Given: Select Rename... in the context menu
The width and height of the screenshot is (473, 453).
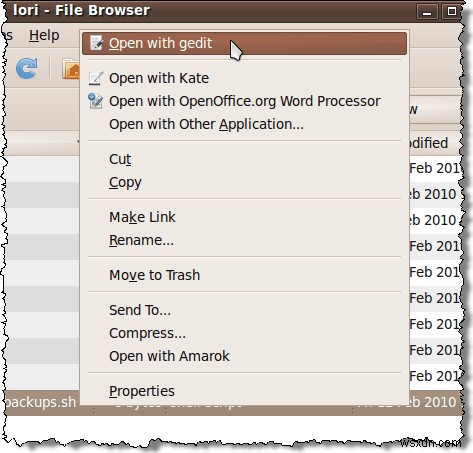Looking at the screenshot, I should tap(244, 240).
